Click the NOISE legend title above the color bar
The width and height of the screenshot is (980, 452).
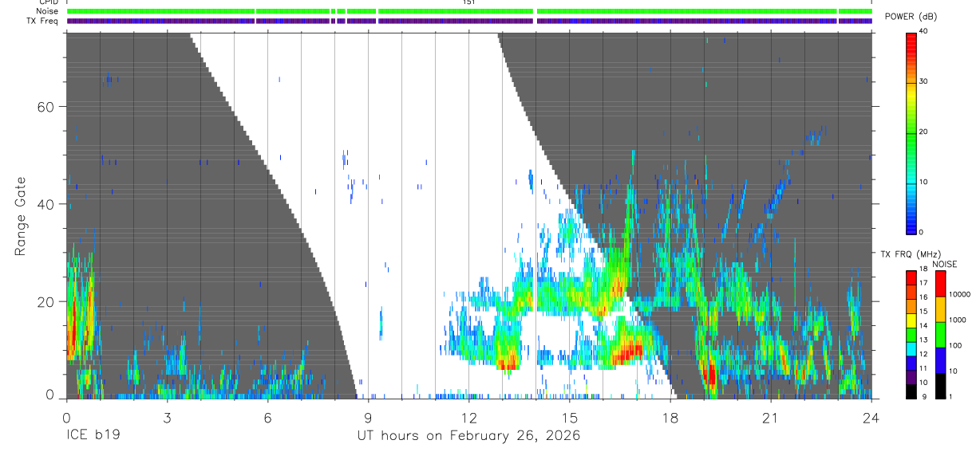click(944, 264)
